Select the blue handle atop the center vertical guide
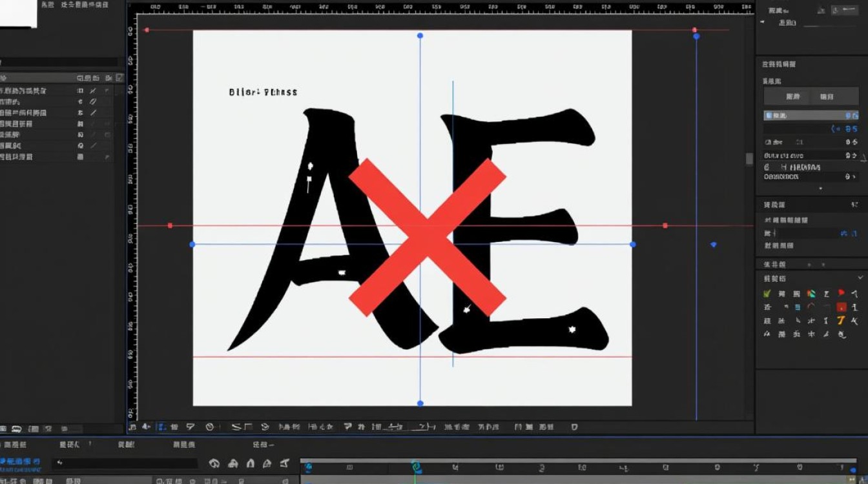The width and height of the screenshot is (868, 484). [420, 35]
